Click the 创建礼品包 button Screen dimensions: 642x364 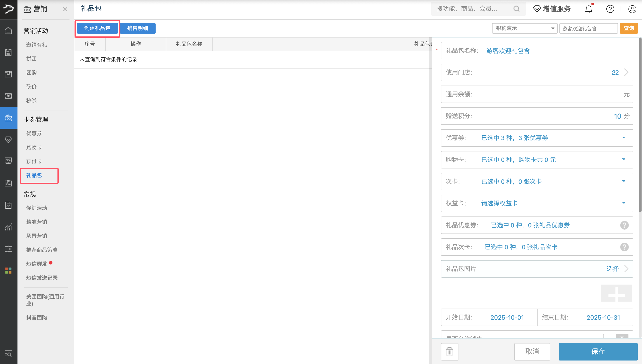97,28
